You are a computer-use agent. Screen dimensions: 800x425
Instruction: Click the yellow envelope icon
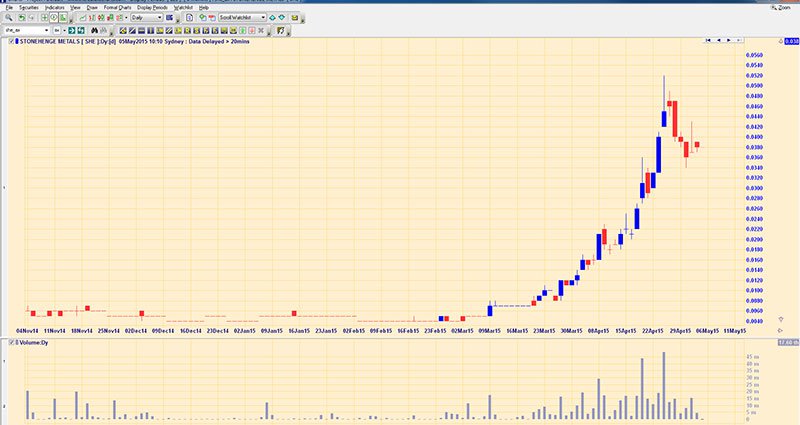[295, 17]
